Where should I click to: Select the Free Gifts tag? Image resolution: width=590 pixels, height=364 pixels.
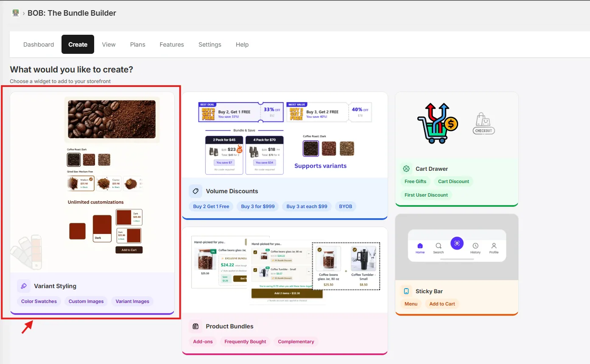pos(415,181)
